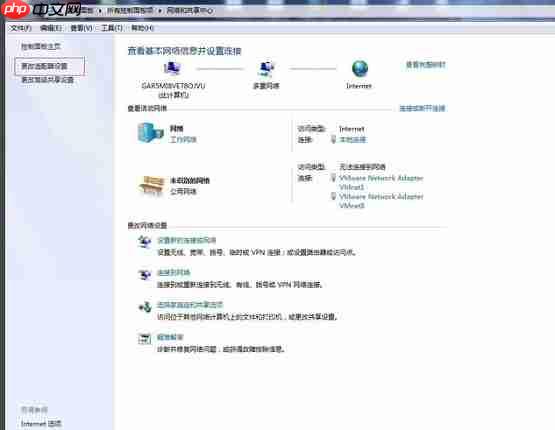Open Internet 选项 at the sidebar bottom
This screenshot has width=555, height=430.
tap(41, 423)
